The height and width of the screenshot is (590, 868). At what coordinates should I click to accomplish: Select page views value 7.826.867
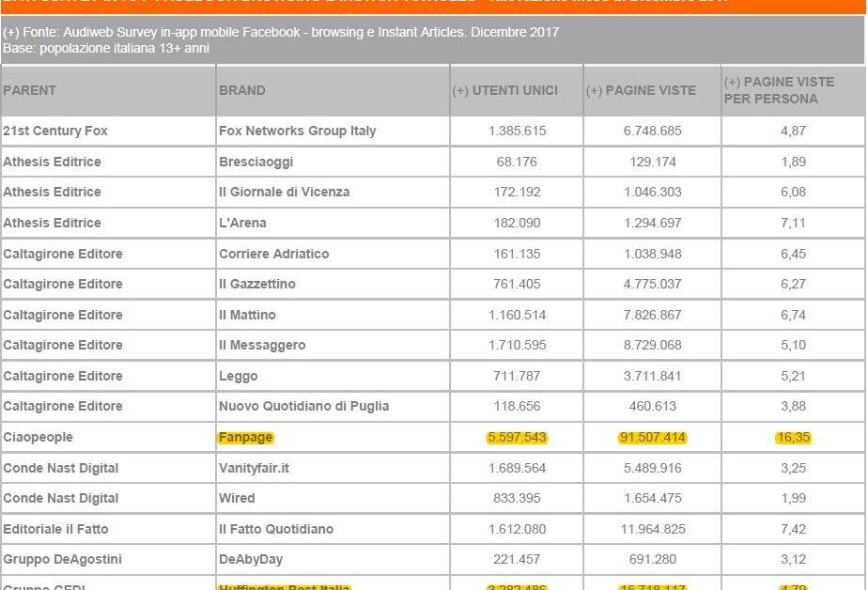tap(653, 315)
